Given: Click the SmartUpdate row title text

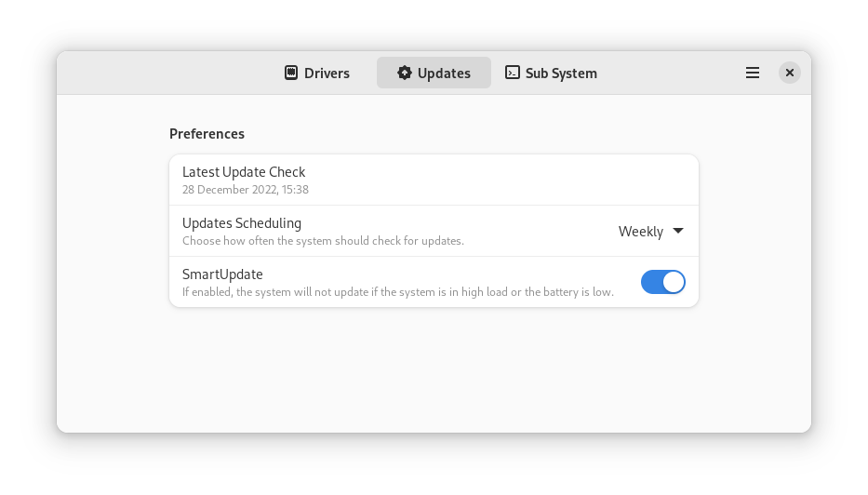Looking at the screenshot, I should (x=222, y=274).
